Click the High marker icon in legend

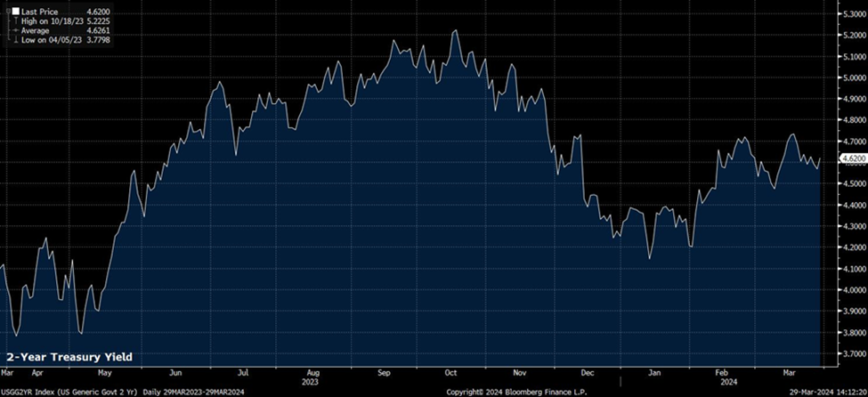pyautogui.click(x=14, y=20)
